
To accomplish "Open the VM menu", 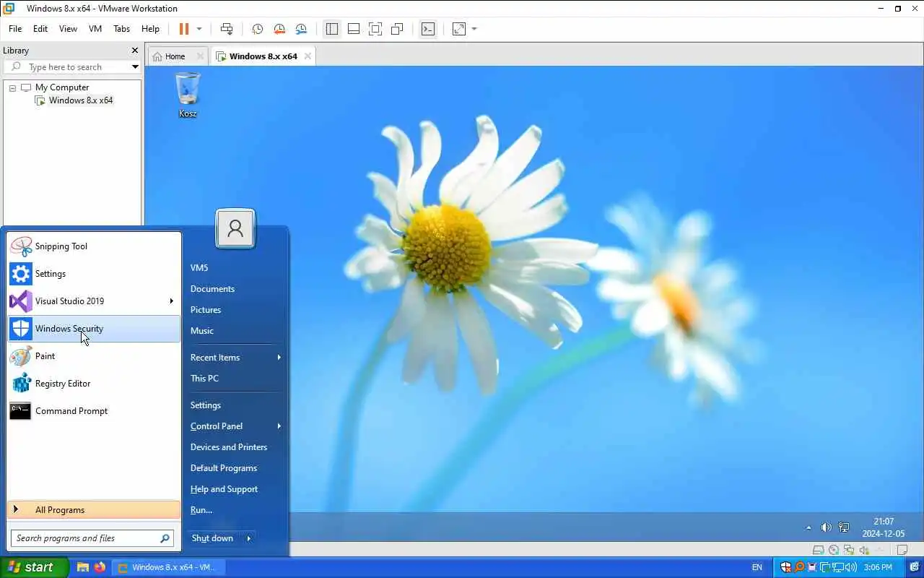I will (x=95, y=29).
